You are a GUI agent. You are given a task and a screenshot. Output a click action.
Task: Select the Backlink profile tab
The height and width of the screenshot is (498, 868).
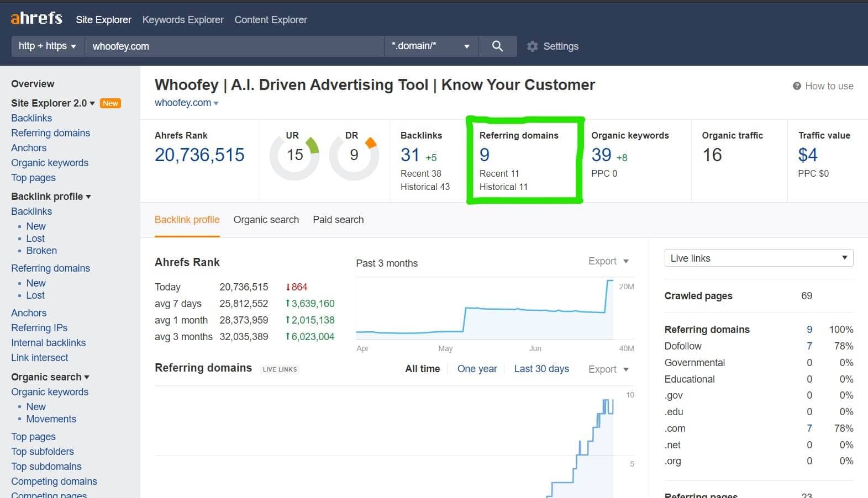point(187,220)
